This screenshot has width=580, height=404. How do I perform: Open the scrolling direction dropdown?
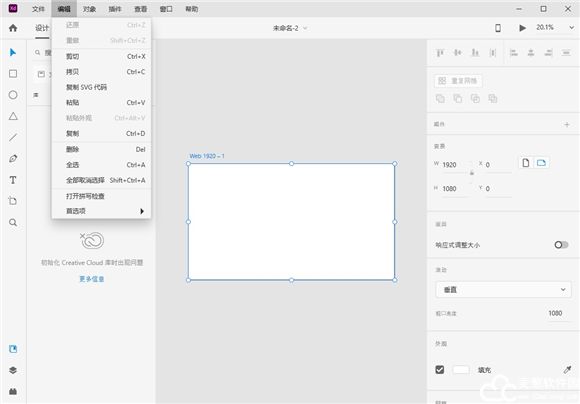pos(503,289)
